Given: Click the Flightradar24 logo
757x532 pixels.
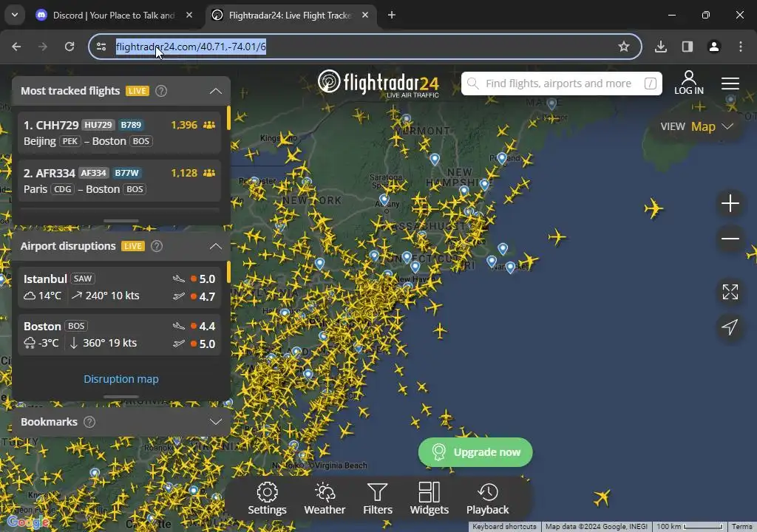Looking at the screenshot, I should click(x=378, y=83).
